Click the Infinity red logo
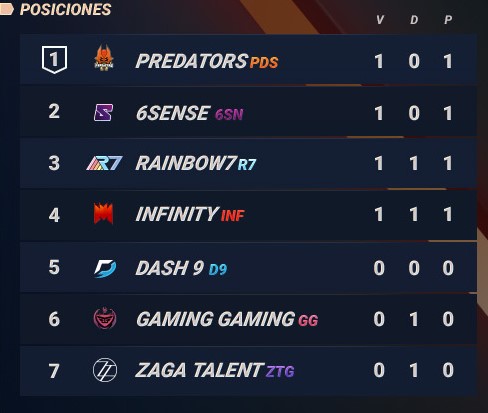The width and height of the screenshot is (488, 413). click(104, 213)
